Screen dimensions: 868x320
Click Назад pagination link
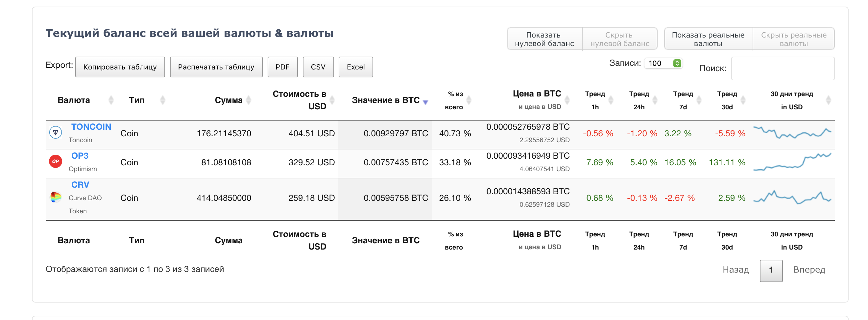coord(735,269)
